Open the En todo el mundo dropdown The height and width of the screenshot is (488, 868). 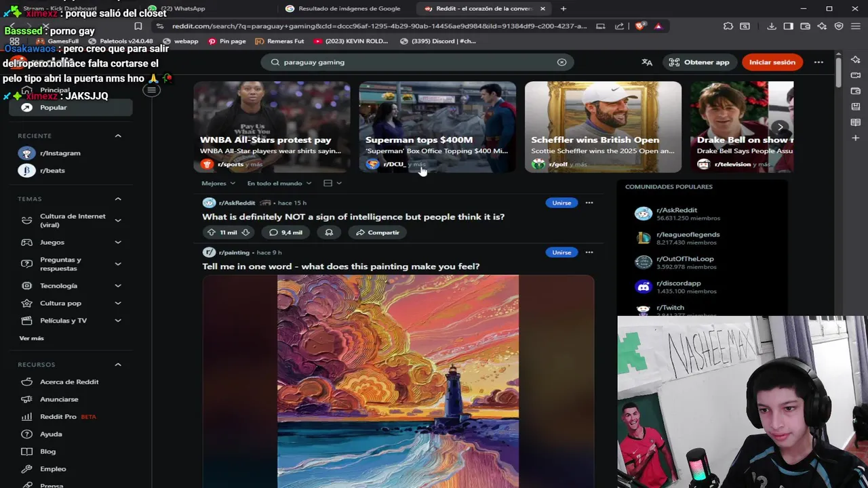tap(279, 183)
